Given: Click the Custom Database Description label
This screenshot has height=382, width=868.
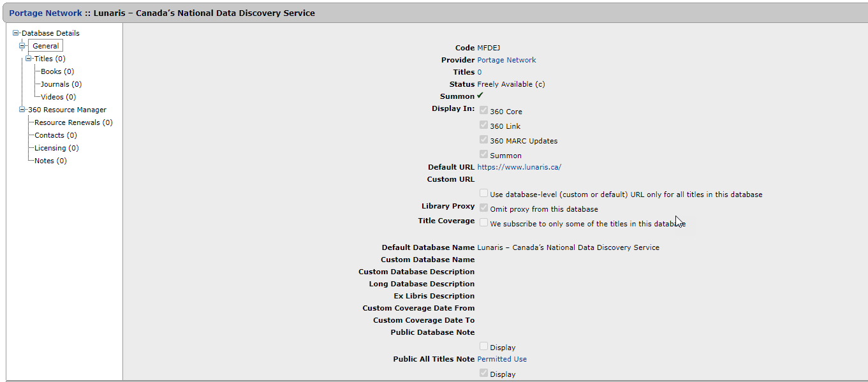Looking at the screenshot, I should pyautogui.click(x=416, y=272).
